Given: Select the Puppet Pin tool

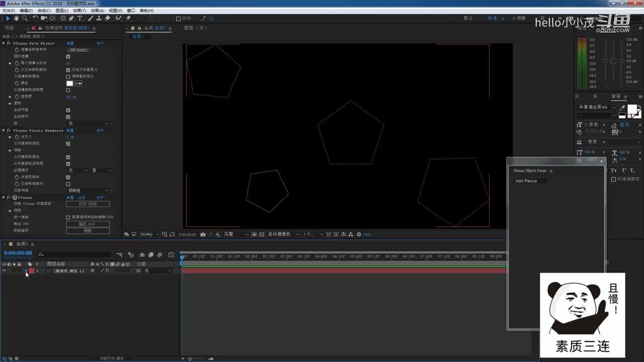Looking at the screenshot, I should [128, 18].
